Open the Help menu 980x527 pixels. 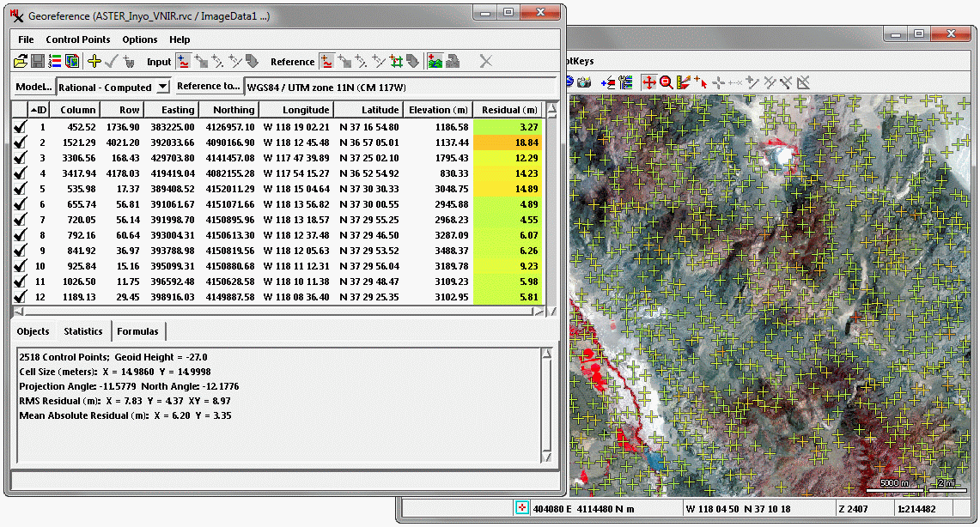(180, 39)
